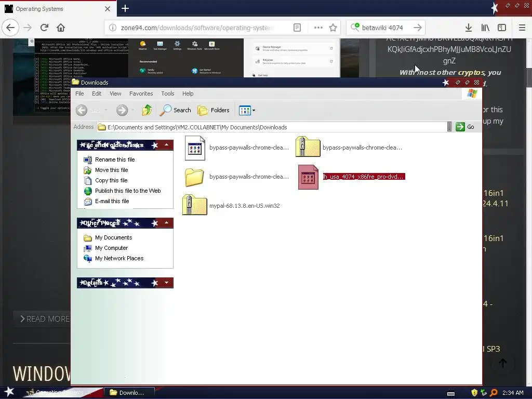Select the lh_usa_4074_x86fre_pro-dvd file
This screenshot has width=532, height=399.
(x=352, y=177)
